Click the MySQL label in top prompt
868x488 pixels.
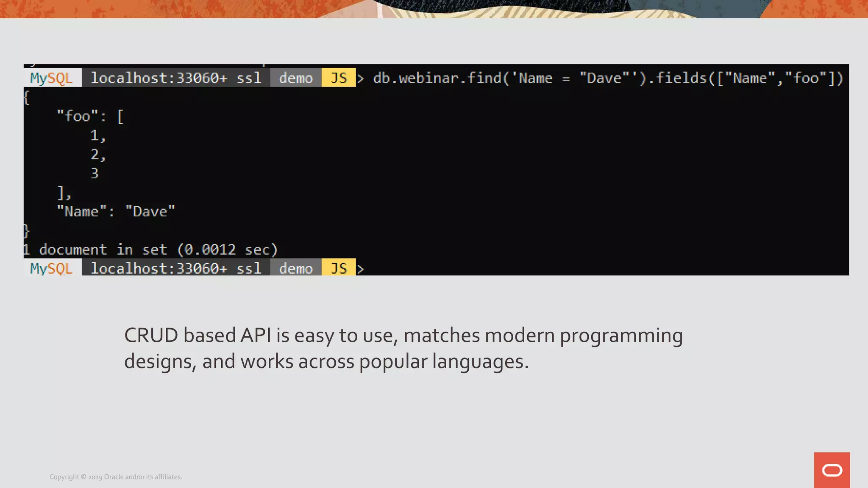click(x=53, y=78)
